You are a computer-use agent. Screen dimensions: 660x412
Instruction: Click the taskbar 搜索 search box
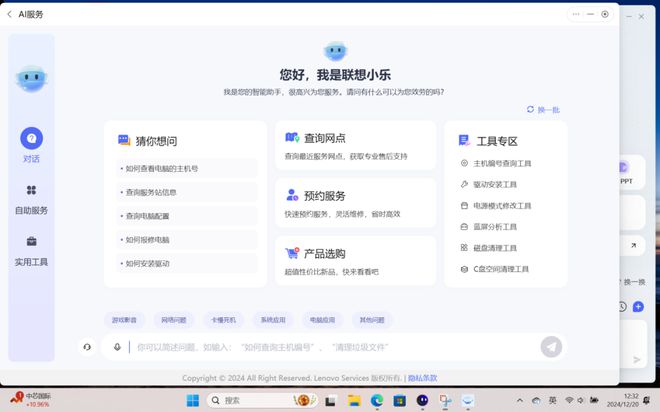pyautogui.click(x=262, y=400)
